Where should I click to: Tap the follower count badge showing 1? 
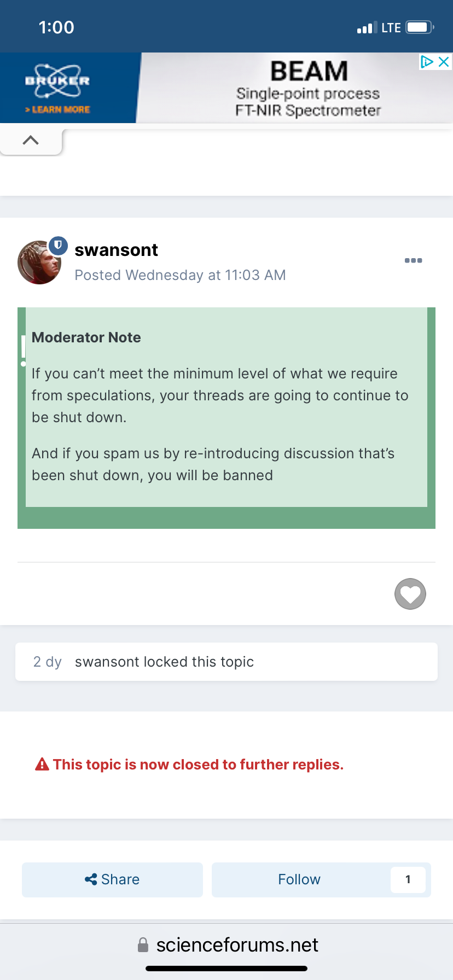[x=408, y=879]
